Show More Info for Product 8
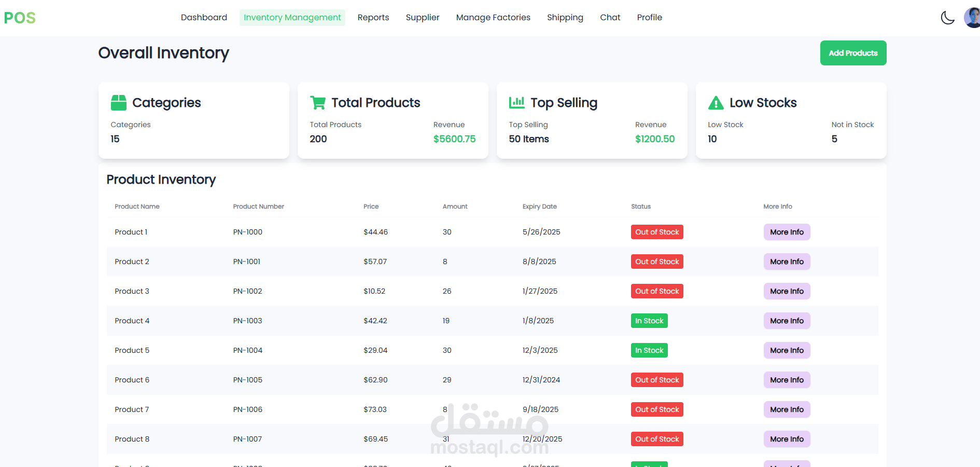 pos(787,439)
